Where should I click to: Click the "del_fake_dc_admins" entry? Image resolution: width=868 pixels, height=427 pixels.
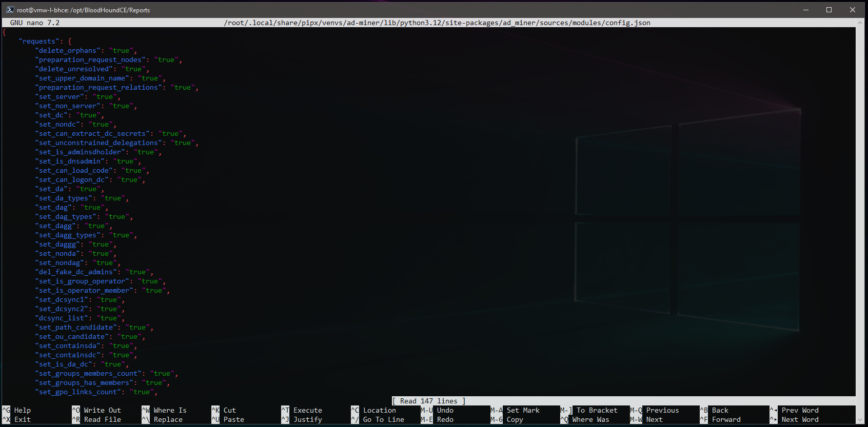pyautogui.click(x=94, y=272)
